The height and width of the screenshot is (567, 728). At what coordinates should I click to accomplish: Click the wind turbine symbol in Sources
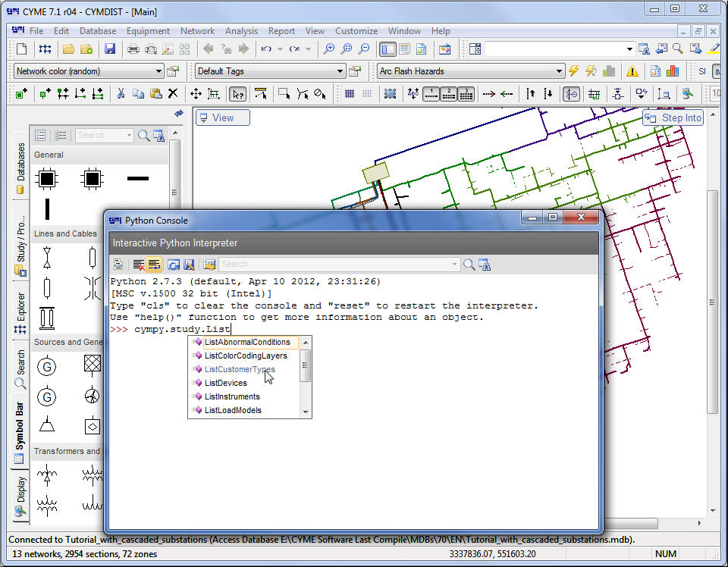[x=93, y=396]
